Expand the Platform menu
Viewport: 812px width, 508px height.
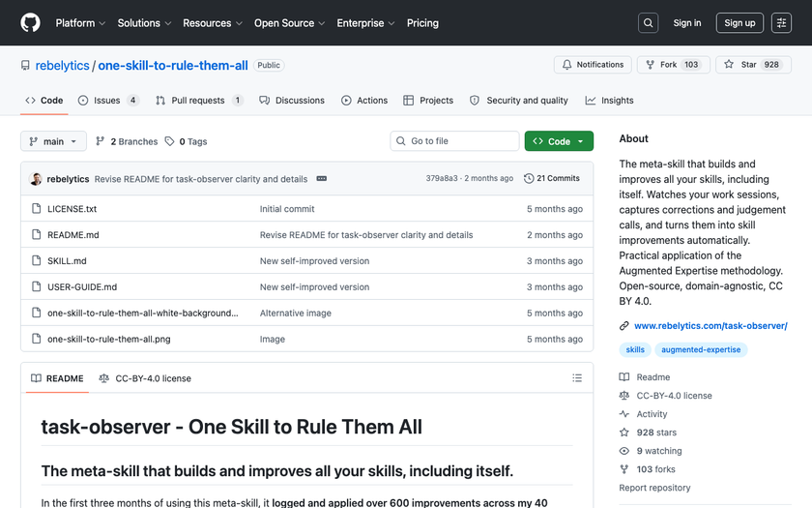tap(80, 23)
